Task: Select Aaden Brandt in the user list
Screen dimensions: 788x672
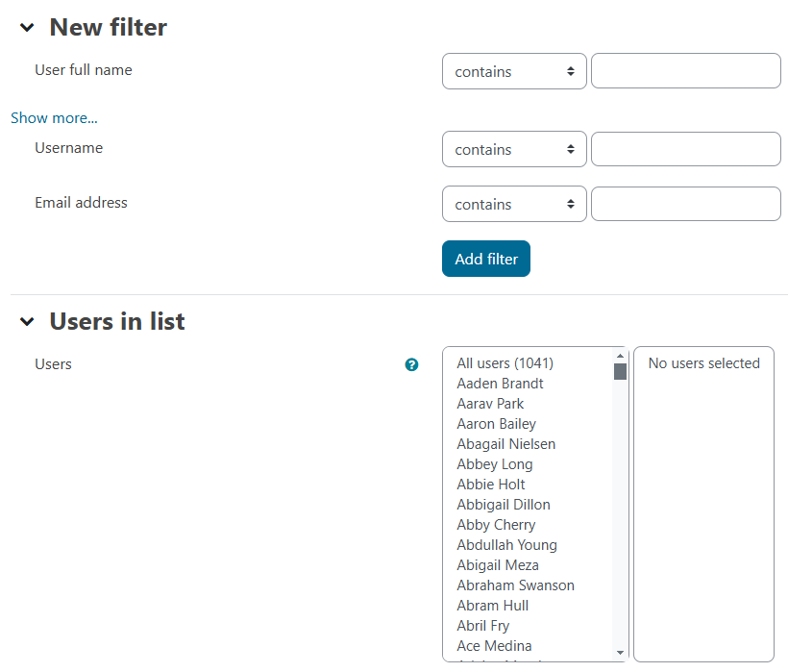Action: tap(500, 384)
